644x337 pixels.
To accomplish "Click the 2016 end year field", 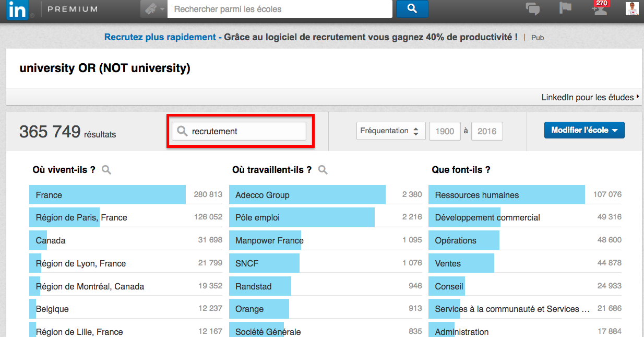I will [487, 132].
